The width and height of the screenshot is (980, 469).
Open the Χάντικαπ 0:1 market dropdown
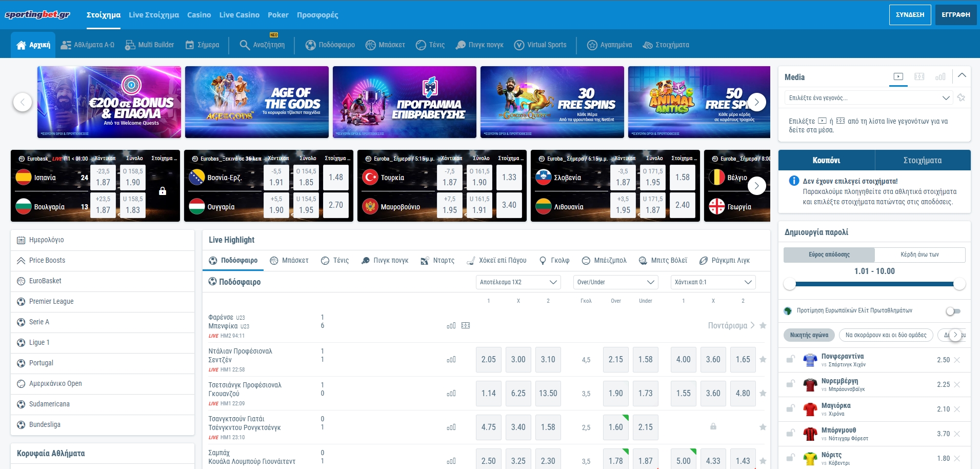pyautogui.click(x=713, y=282)
